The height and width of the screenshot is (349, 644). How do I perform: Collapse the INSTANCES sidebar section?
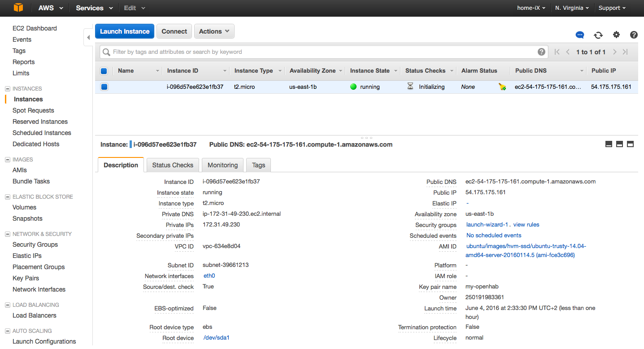point(8,89)
